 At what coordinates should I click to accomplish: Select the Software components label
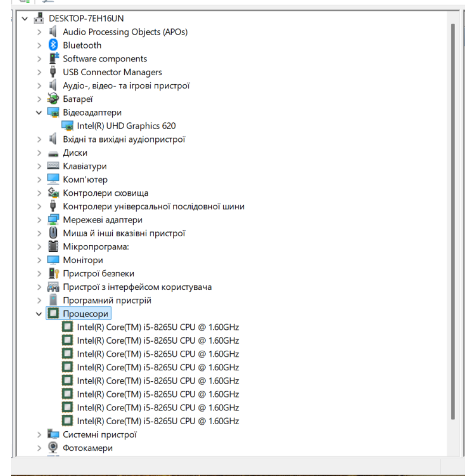(105, 59)
